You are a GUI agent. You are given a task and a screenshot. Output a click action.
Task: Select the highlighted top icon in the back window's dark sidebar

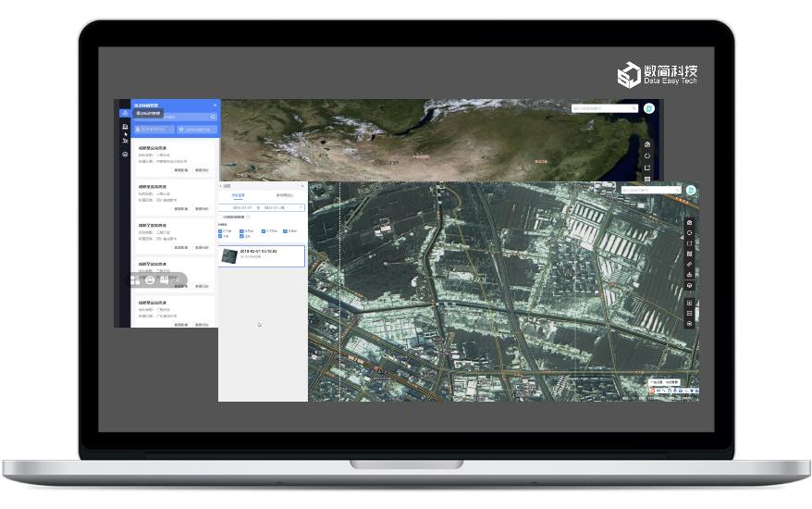125,113
